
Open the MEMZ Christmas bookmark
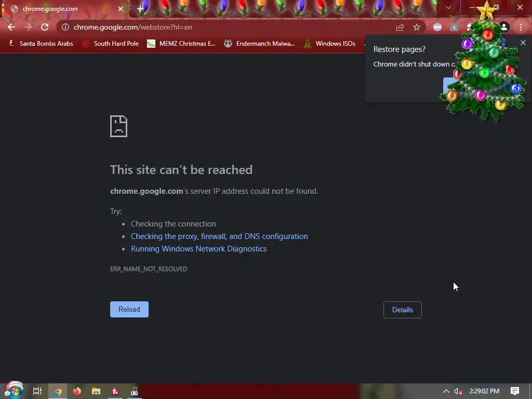click(181, 44)
